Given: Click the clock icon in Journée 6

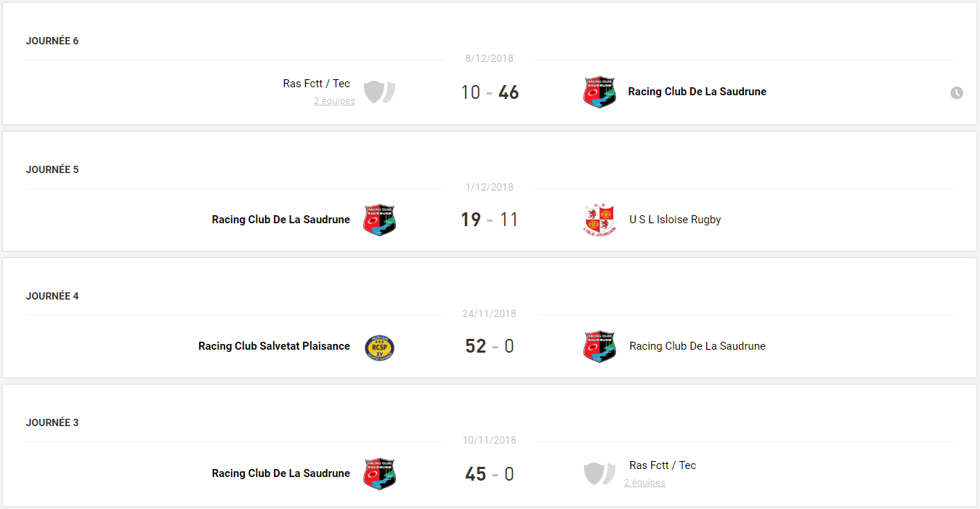Looking at the screenshot, I should pos(957,93).
